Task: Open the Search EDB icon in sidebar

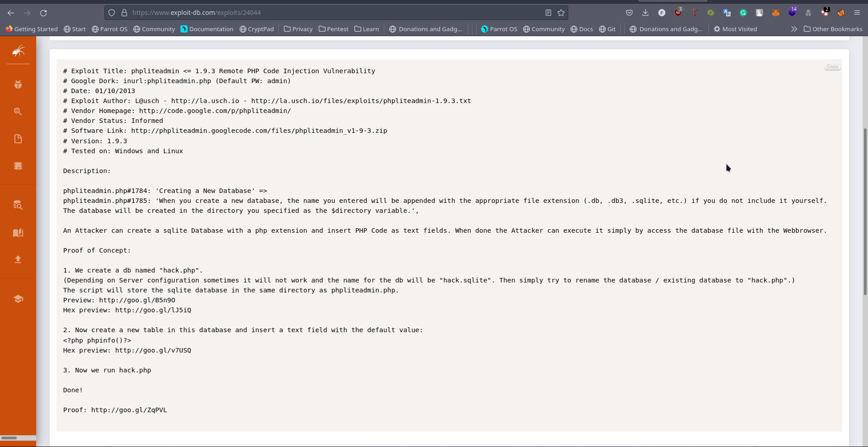Action: [x=18, y=205]
